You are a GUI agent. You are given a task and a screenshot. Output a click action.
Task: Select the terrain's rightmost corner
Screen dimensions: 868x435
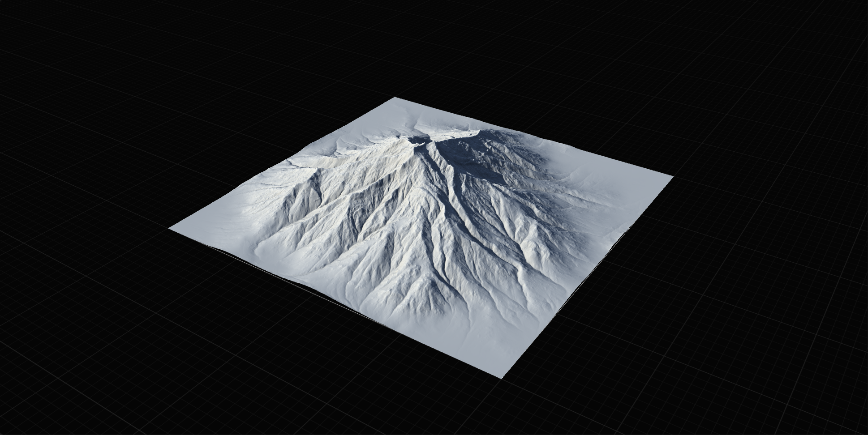coord(672,176)
